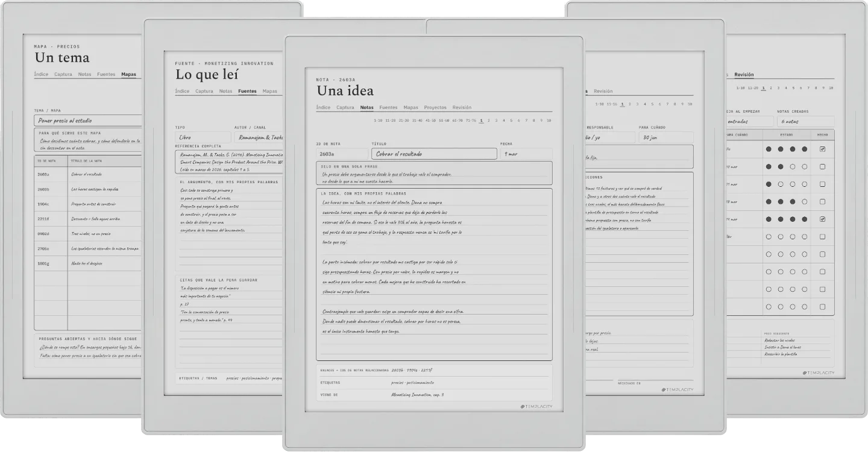868x452 pixels.
Task: Open page range 71-76 on Una idea page
Action: tap(471, 121)
